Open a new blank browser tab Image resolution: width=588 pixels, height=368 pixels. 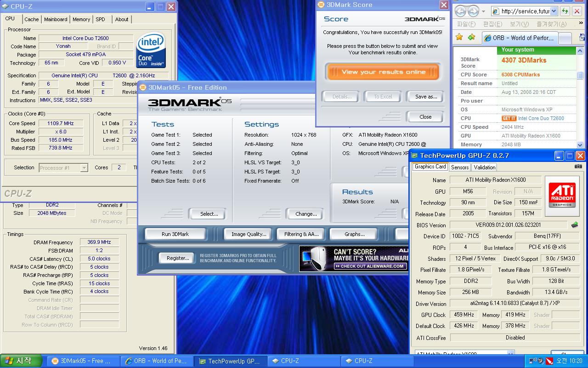(x=565, y=38)
